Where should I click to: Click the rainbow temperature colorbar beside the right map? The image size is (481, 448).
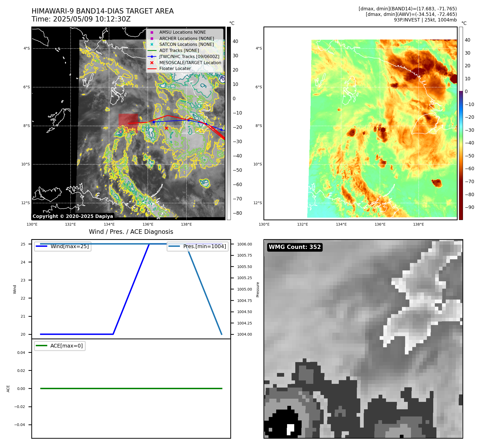pos(461,123)
